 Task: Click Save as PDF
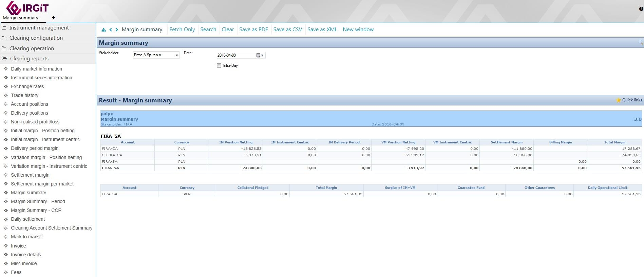(x=253, y=29)
